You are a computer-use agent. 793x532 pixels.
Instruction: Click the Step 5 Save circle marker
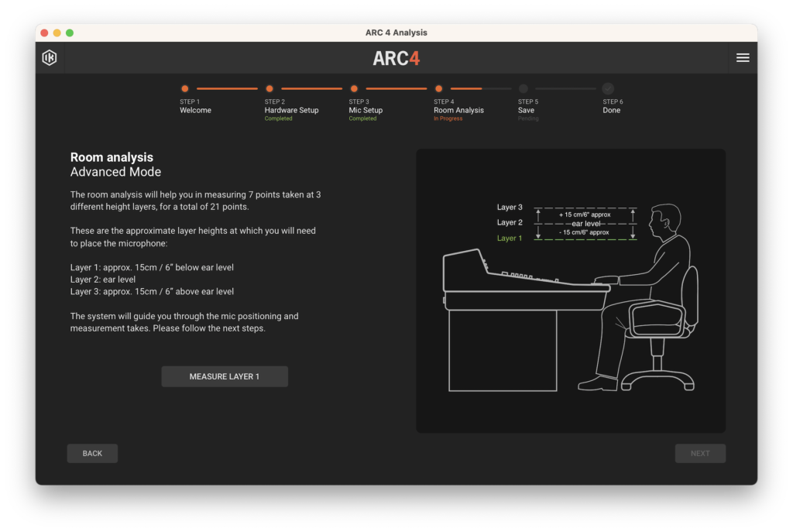pos(524,89)
